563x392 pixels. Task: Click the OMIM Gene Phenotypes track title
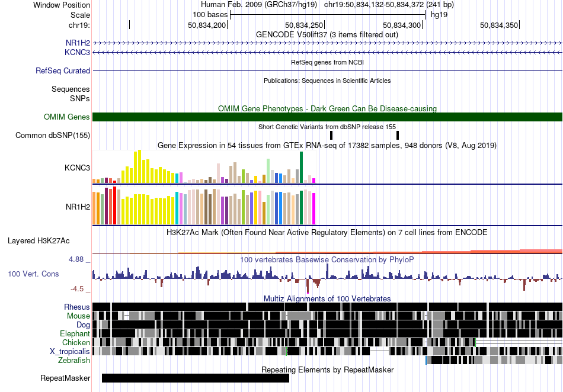(328, 109)
